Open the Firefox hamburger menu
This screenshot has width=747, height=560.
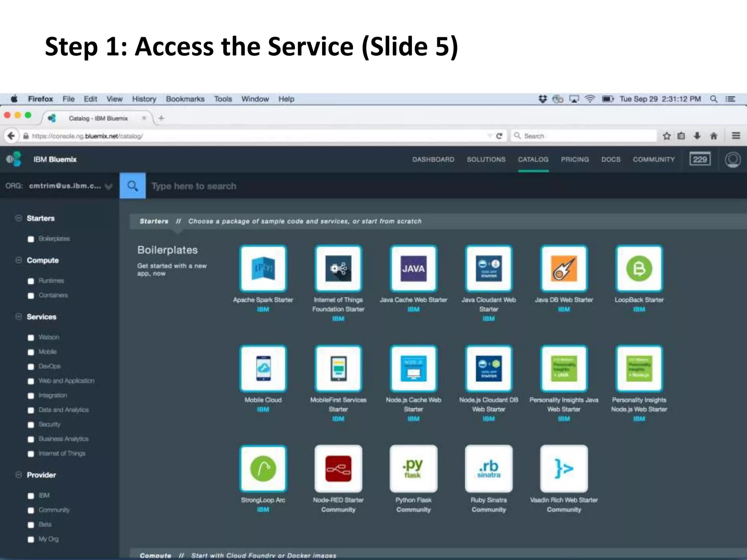736,136
